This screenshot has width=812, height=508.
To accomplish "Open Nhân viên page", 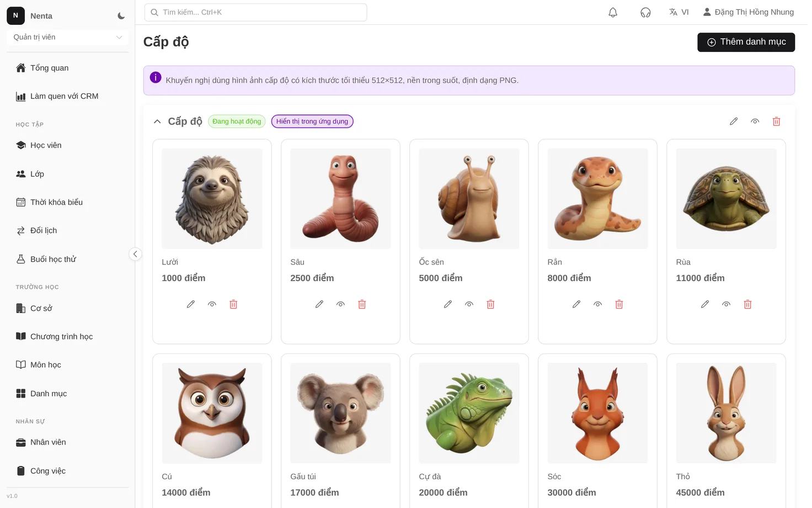I will pos(67,442).
